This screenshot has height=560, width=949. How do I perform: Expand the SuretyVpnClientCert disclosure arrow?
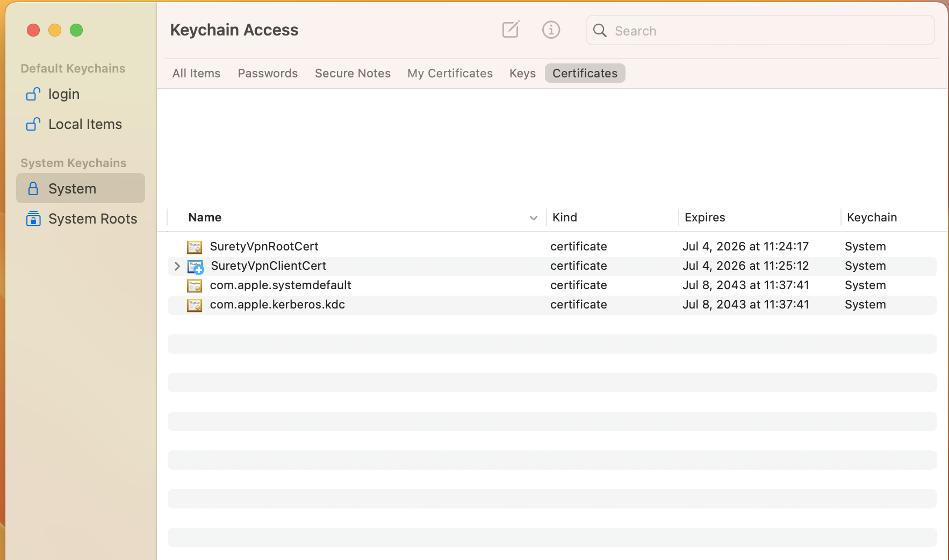click(177, 265)
